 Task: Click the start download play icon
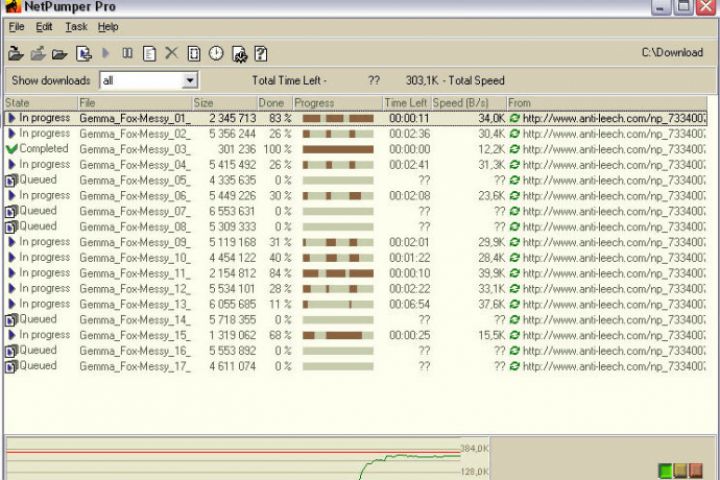(106, 53)
